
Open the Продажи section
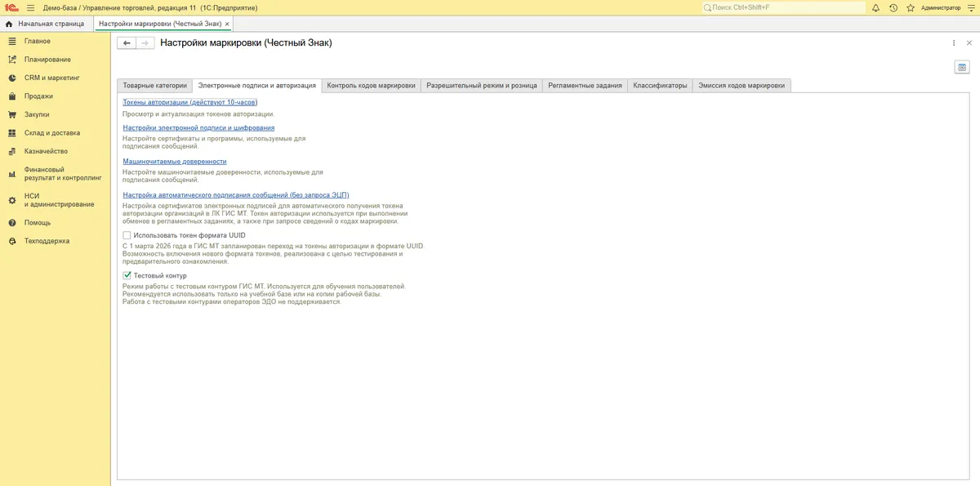point(38,96)
